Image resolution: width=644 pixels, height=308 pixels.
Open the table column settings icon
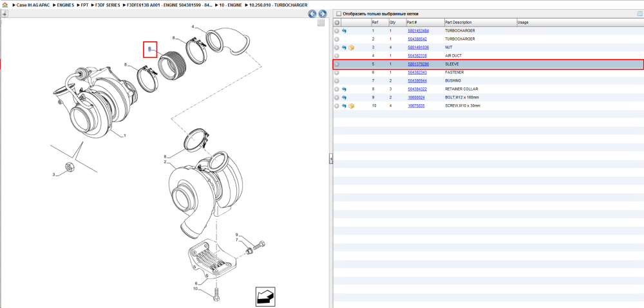point(639,14)
